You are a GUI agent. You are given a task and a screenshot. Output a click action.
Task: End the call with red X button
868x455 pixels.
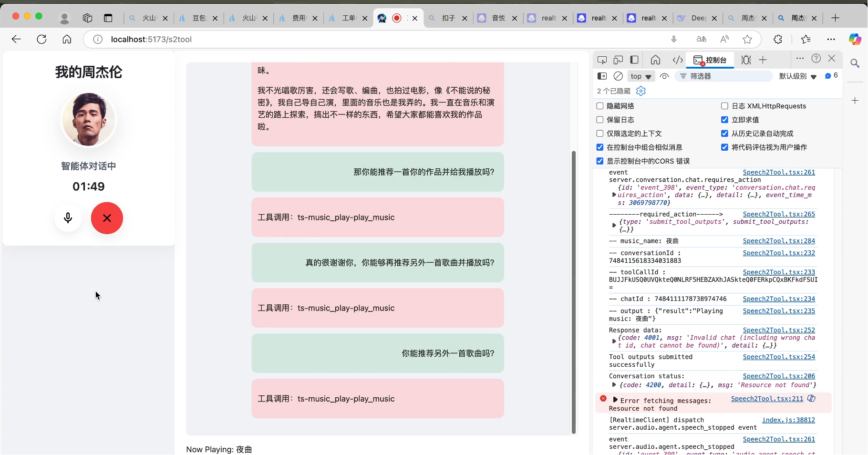pos(107,218)
